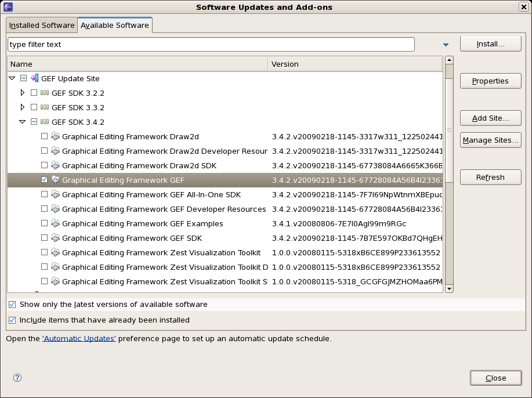Image resolution: width=532 pixels, height=398 pixels.
Task: Click the GEF SDK 3.4.2 category icon
Action: click(x=45, y=122)
